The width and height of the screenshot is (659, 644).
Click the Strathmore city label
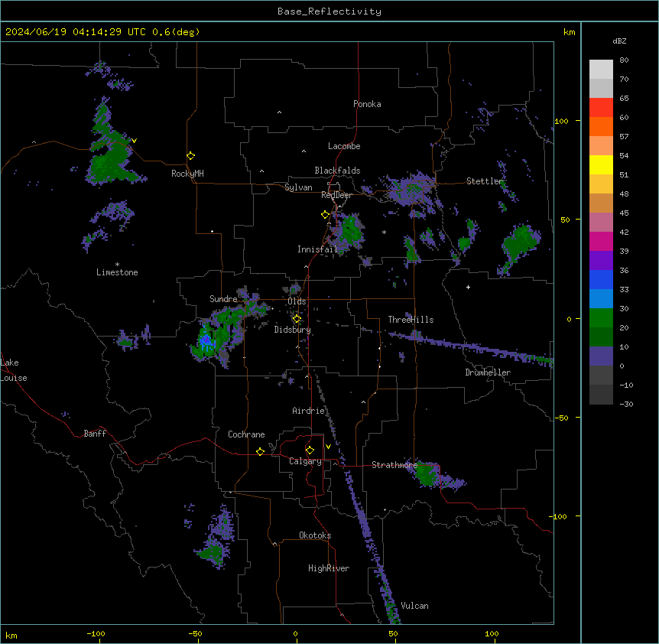394,465
